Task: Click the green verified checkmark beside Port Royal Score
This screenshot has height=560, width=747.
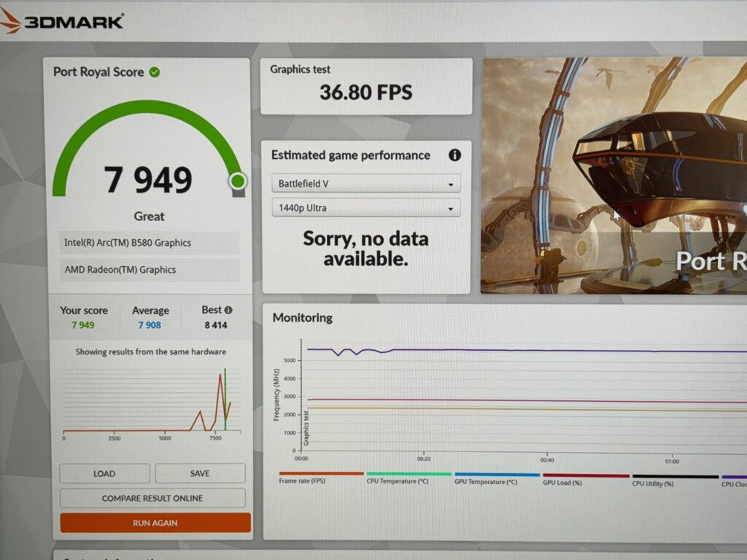Action: [x=155, y=71]
